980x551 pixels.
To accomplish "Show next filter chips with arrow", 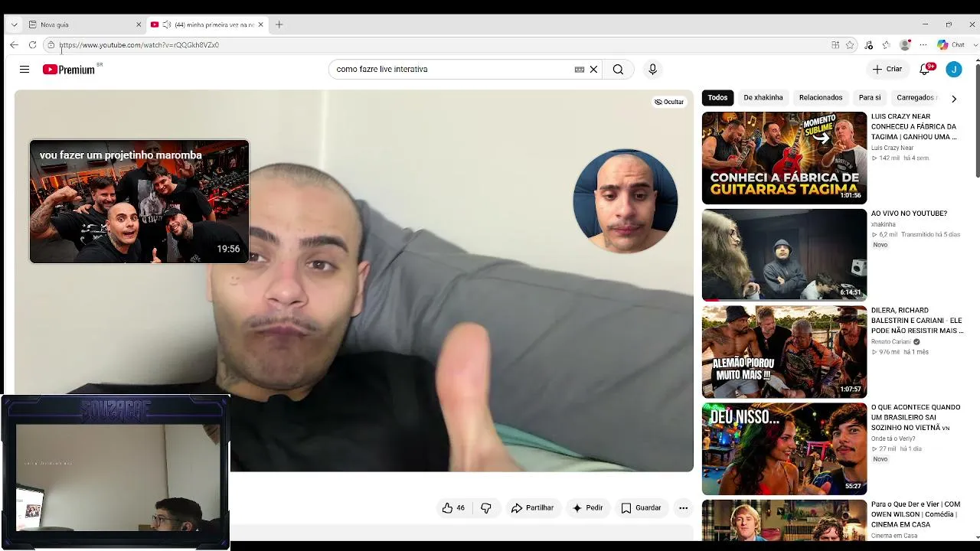I will click(x=954, y=98).
